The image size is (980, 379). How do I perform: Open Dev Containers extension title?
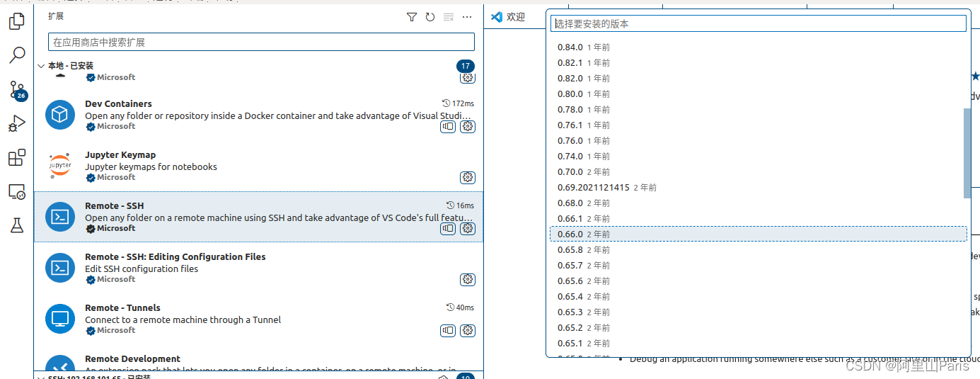point(118,103)
